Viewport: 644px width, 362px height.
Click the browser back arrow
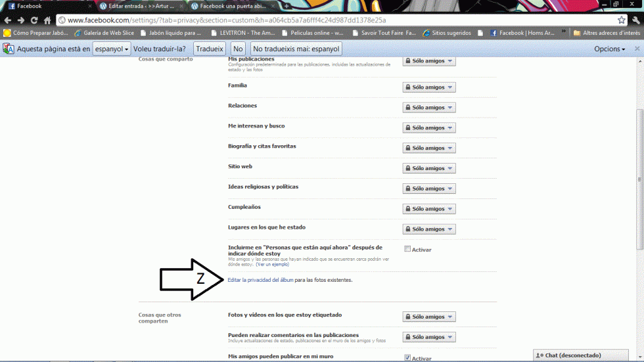coord(7,20)
